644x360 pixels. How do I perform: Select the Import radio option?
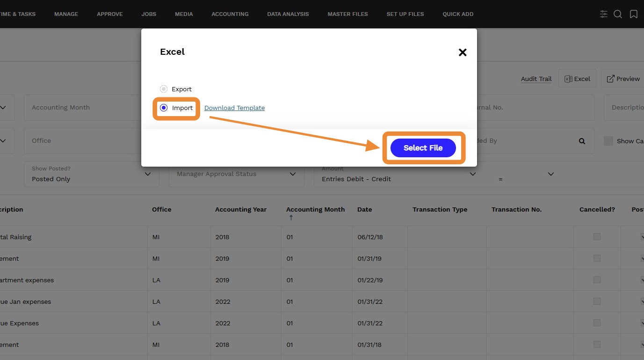pos(164,108)
